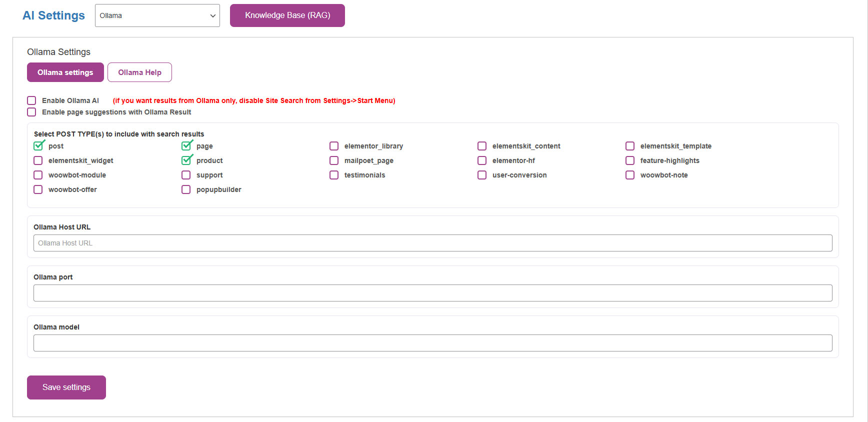
Task: Switch to Ollama settings tab
Action: click(x=65, y=72)
